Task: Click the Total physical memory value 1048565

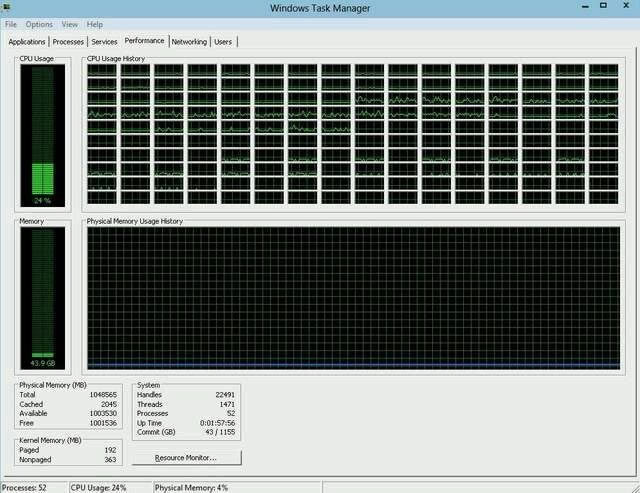Action: coord(103,395)
